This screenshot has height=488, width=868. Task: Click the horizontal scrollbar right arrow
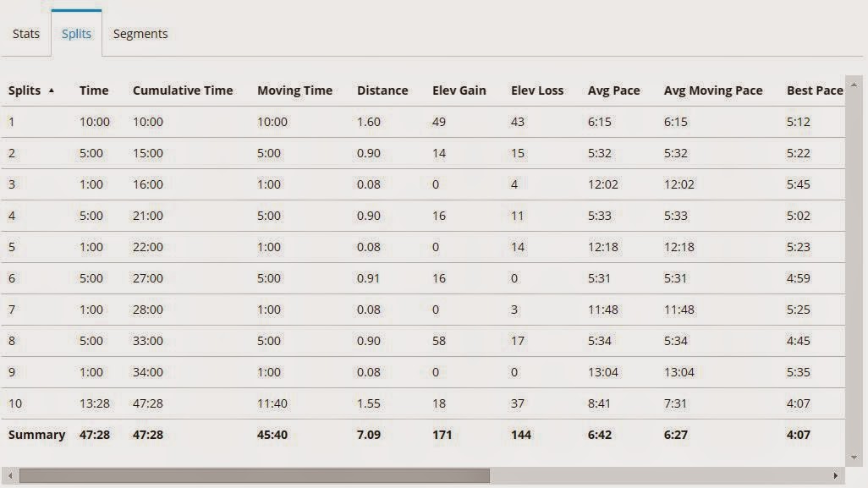836,476
